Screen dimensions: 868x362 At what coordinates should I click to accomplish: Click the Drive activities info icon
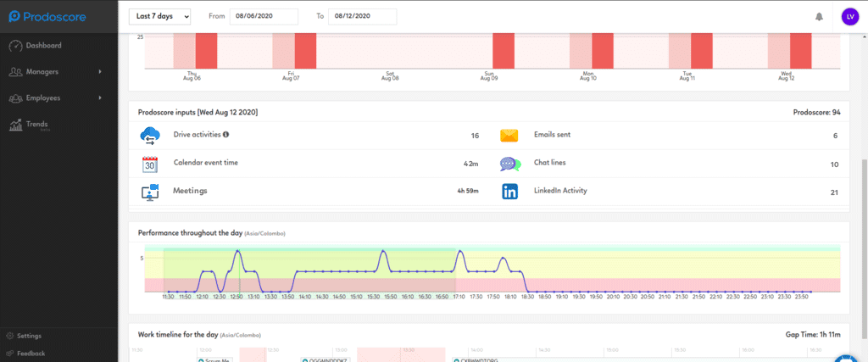click(226, 135)
